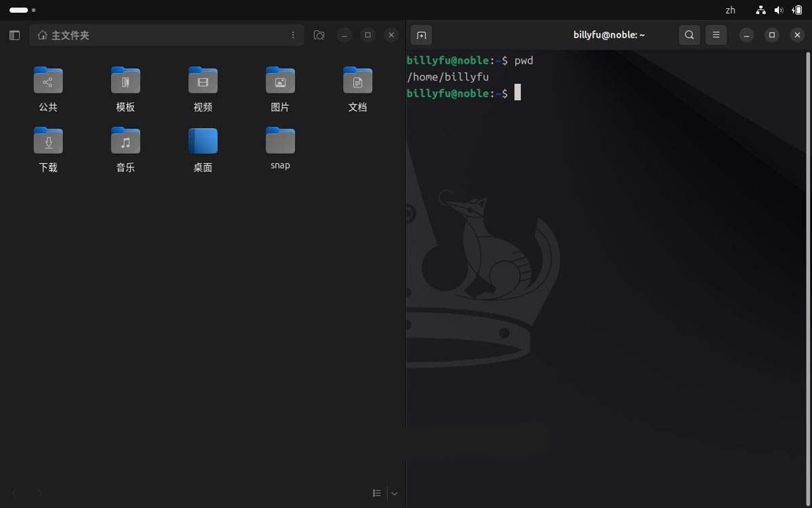Maximize the terminal window
Screen dimensions: 812x508
coord(771,35)
